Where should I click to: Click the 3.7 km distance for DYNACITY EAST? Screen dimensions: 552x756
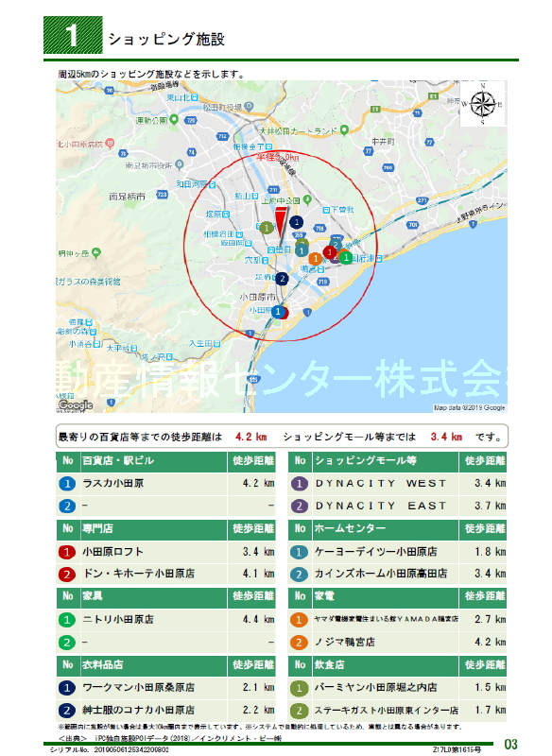point(490,507)
